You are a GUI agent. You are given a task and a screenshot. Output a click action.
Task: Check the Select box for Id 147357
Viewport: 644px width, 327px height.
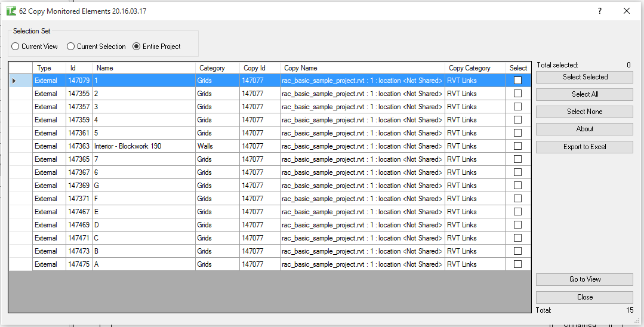coord(517,107)
